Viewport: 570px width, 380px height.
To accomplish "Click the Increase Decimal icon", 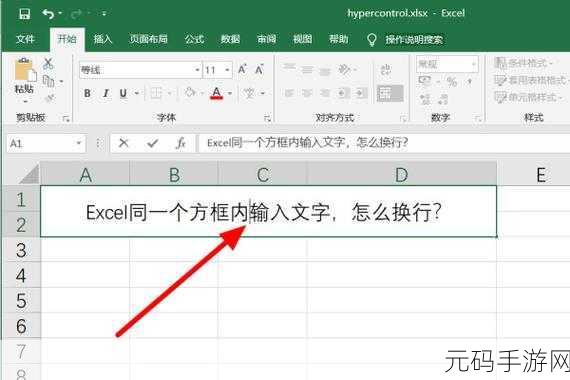I will [425, 99].
